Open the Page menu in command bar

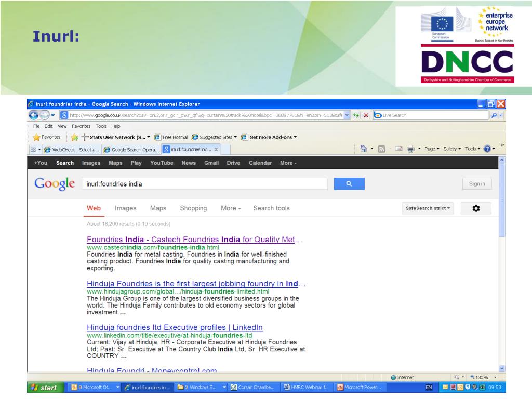point(432,149)
